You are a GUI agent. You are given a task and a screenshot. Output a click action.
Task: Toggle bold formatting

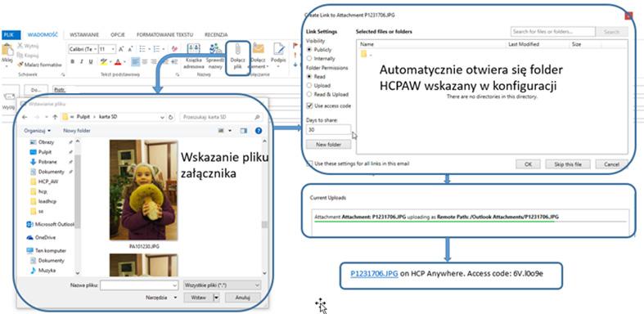[73, 61]
